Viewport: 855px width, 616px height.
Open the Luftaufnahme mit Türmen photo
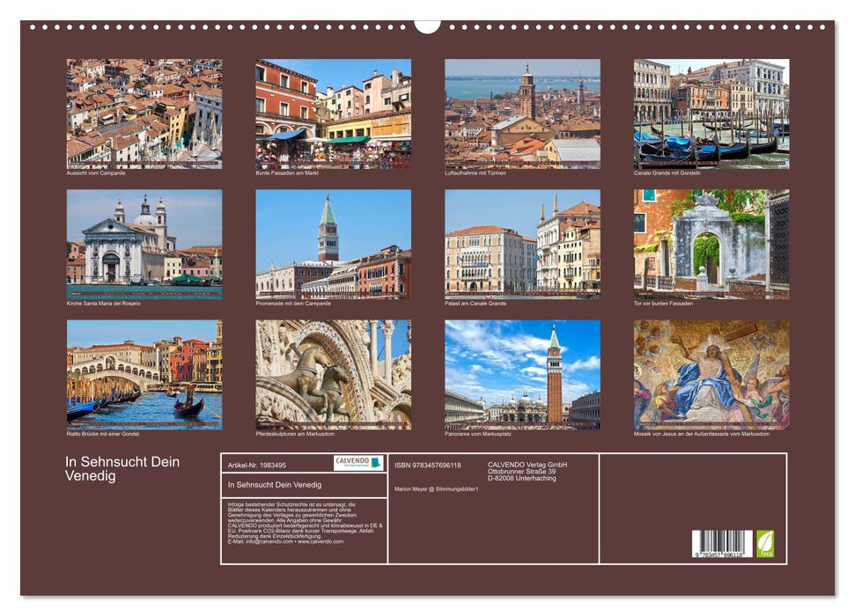(x=522, y=114)
